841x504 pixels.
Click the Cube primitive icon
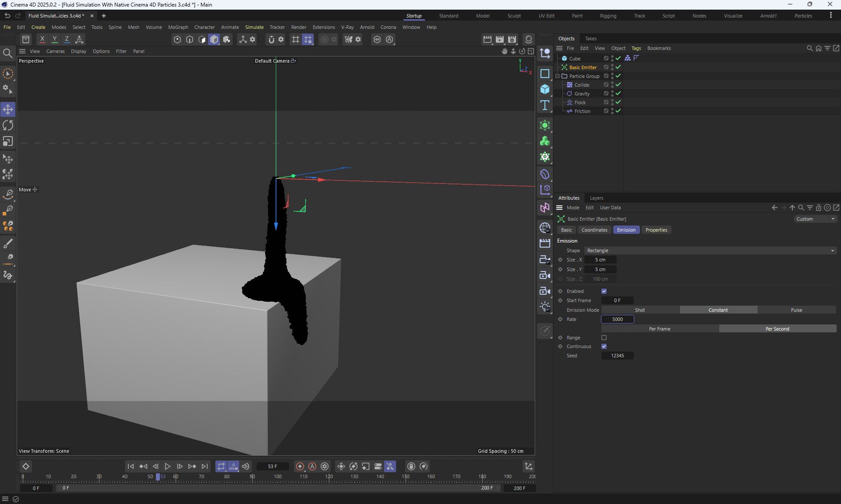click(545, 89)
